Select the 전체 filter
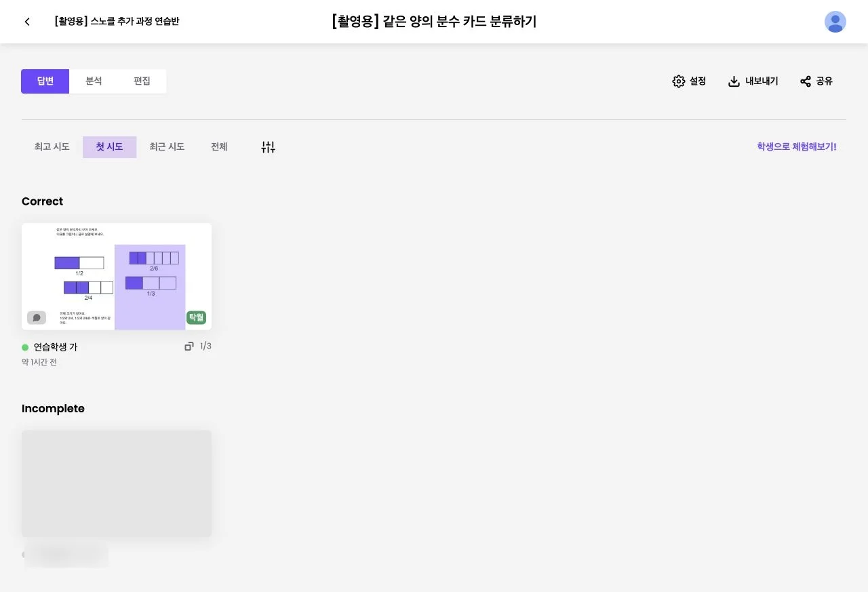This screenshot has height=592, width=868. 219,147
